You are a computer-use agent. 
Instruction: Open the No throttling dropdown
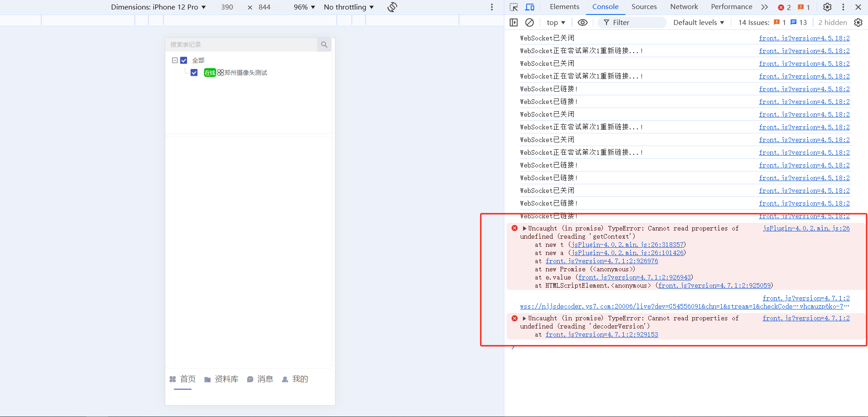[349, 7]
